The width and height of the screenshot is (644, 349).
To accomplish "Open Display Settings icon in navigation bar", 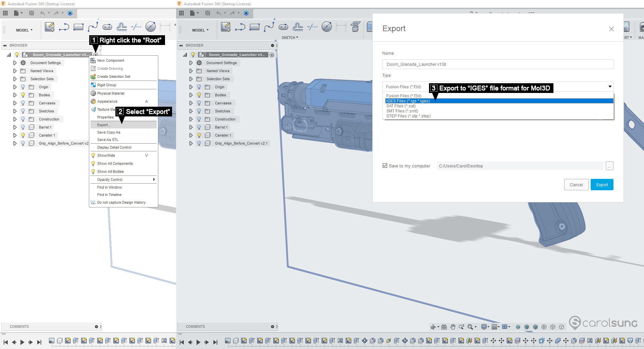I will 484,327.
